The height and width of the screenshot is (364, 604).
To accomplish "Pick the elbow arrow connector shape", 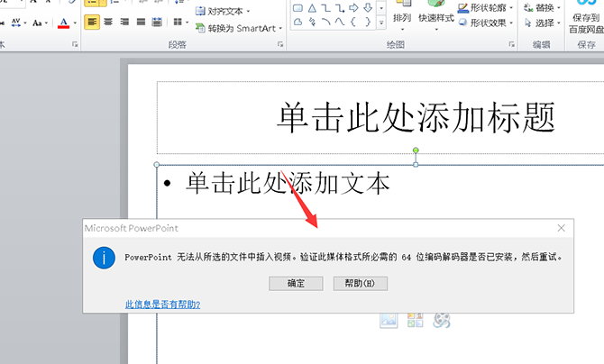I will pos(340,8).
